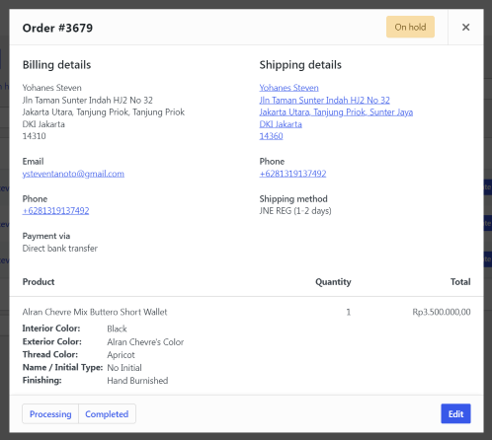Click the Shipping details heading

pyautogui.click(x=300, y=65)
